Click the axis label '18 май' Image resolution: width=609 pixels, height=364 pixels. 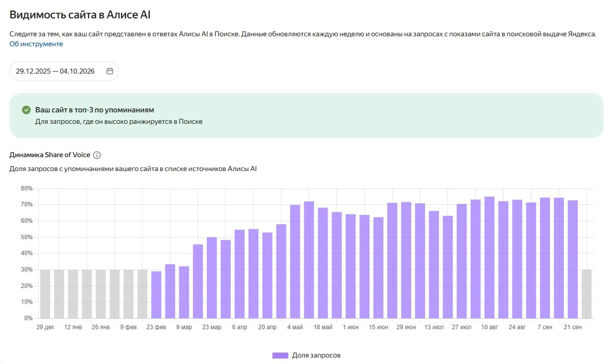[323, 327]
